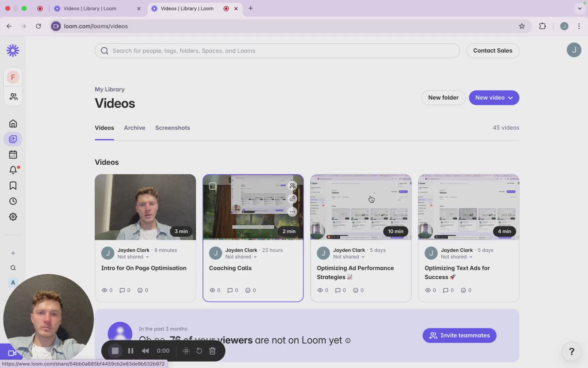Copy link on Coaching Calls thumbnail
Image resolution: width=588 pixels, height=368 pixels.
click(x=292, y=199)
